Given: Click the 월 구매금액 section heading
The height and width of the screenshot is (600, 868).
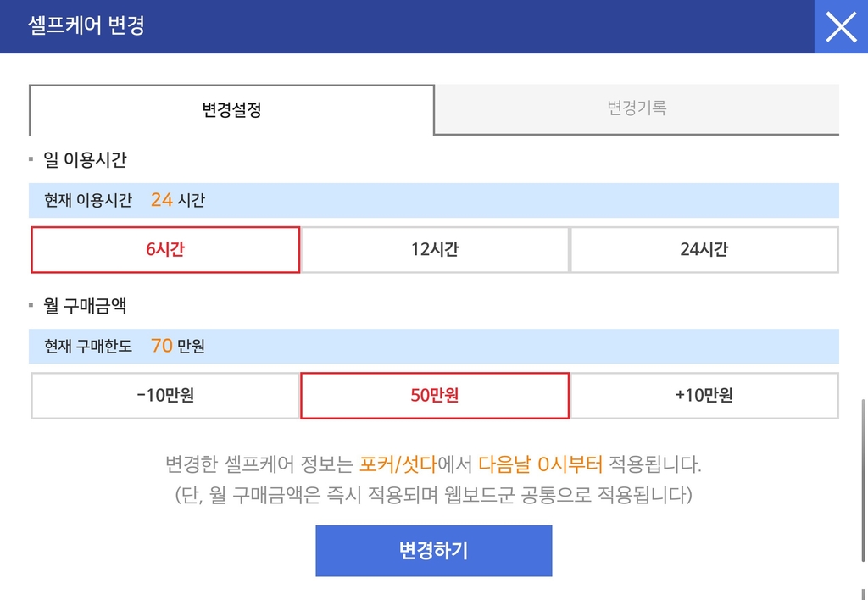Looking at the screenshot, I should (x=85, y=305).
